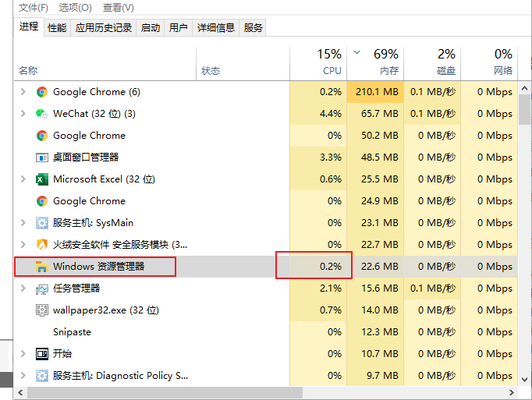Screen dimensions: 532x400
Task: Click the 开始 process icon
Action: tap(41, 354)
